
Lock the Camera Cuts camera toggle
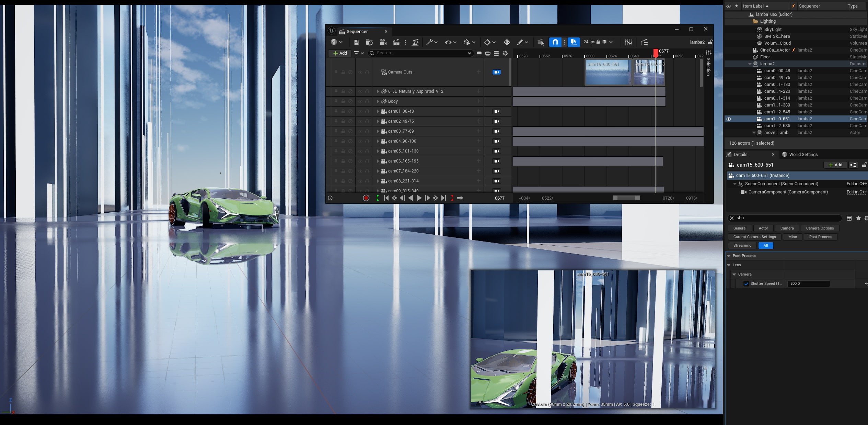[x=497, y=72]
